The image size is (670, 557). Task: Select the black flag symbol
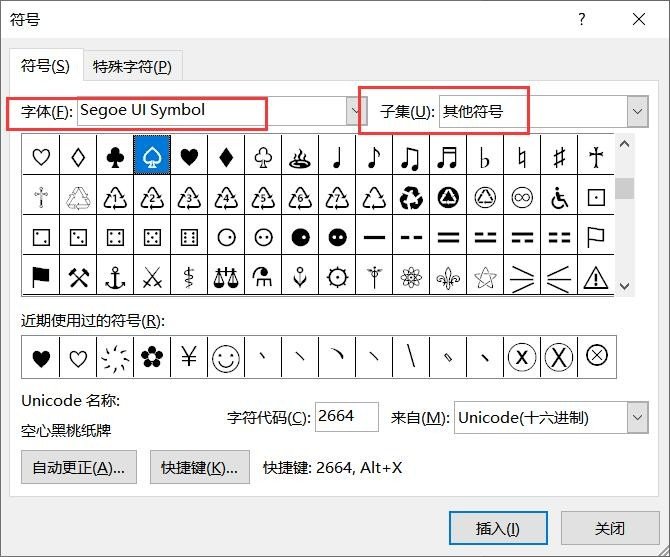coord(41,276)
